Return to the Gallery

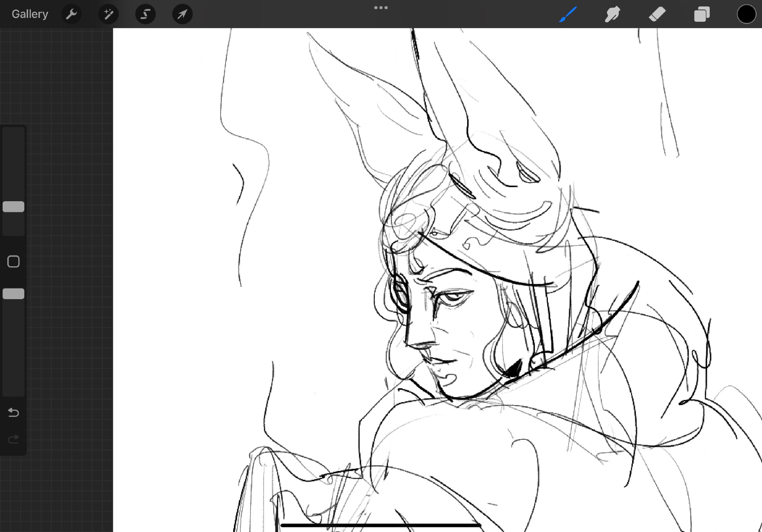click(x=30, y=14)
